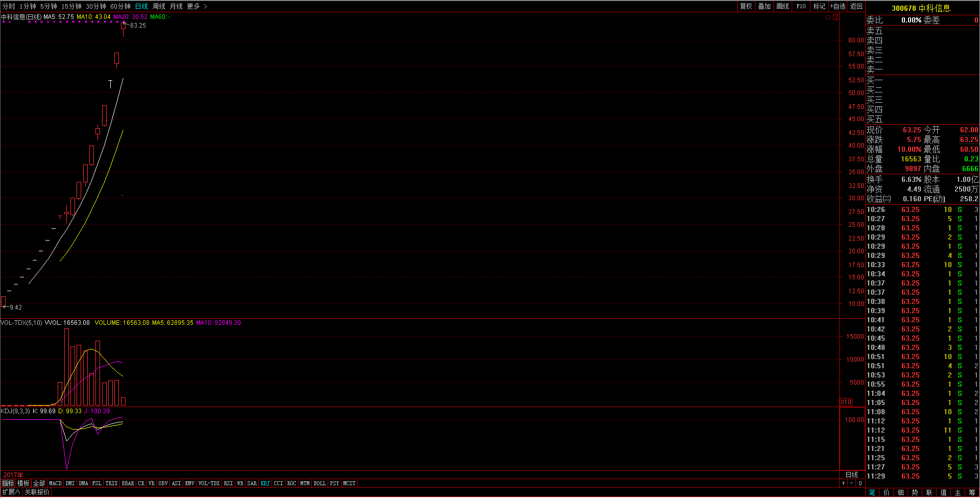Select the 筹 chip distribution tab
Image resolution: width=980 pixels, height=498 pixels.
pos(972,492)
